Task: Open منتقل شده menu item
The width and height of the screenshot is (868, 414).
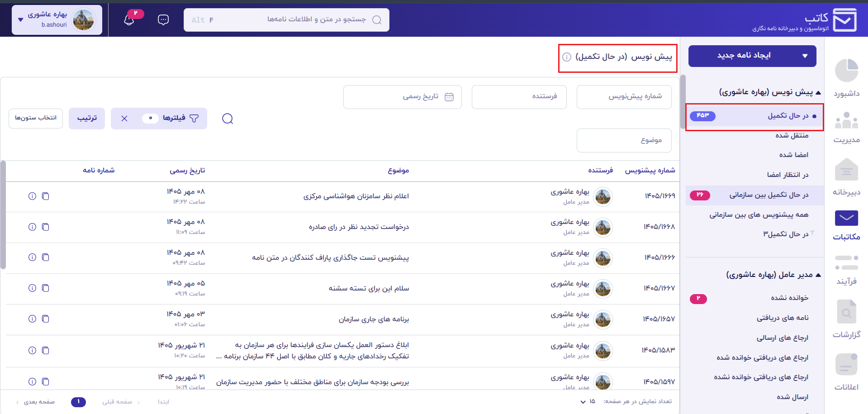Action: (x=792, y=135)
